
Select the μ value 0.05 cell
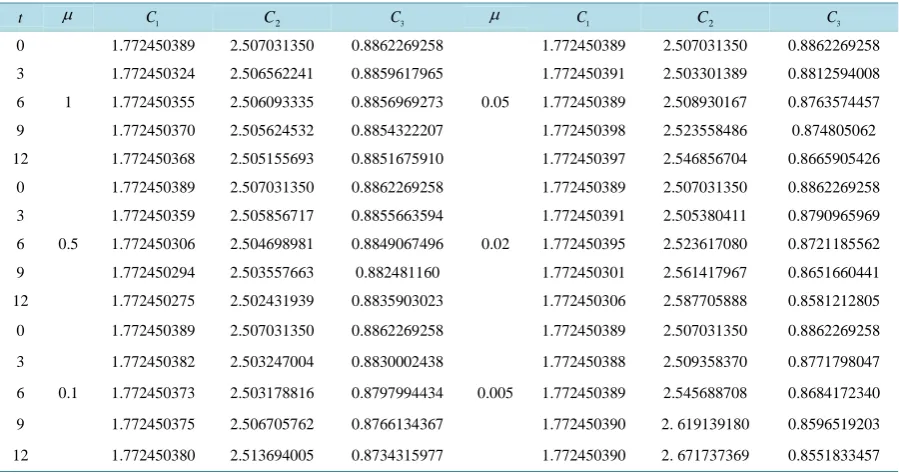495,102
